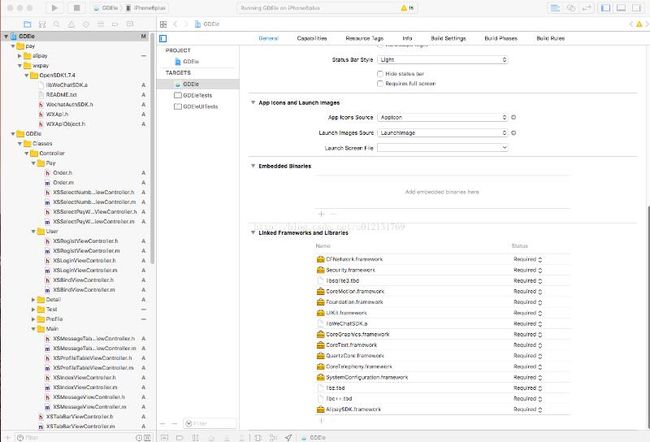Select the GDEleUITests target
This screenshot has width=650, height=442.
coord(197,107)
